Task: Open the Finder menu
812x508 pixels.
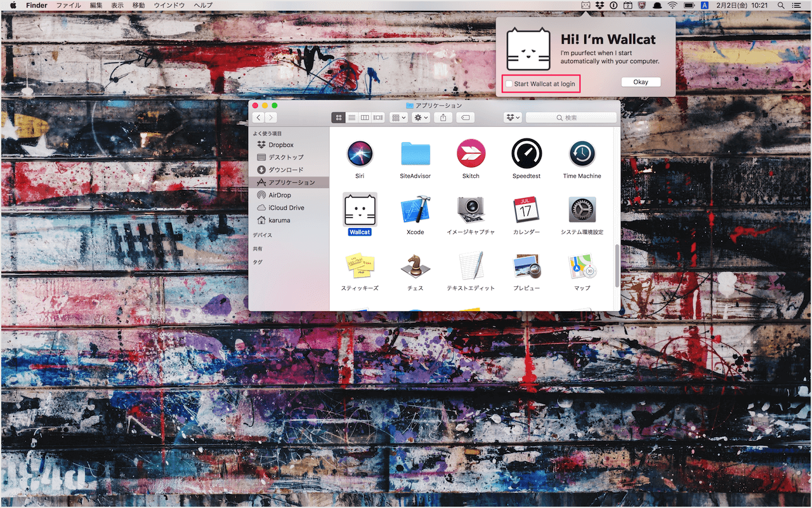Action: pyautogui.click(x=37, y=5)
